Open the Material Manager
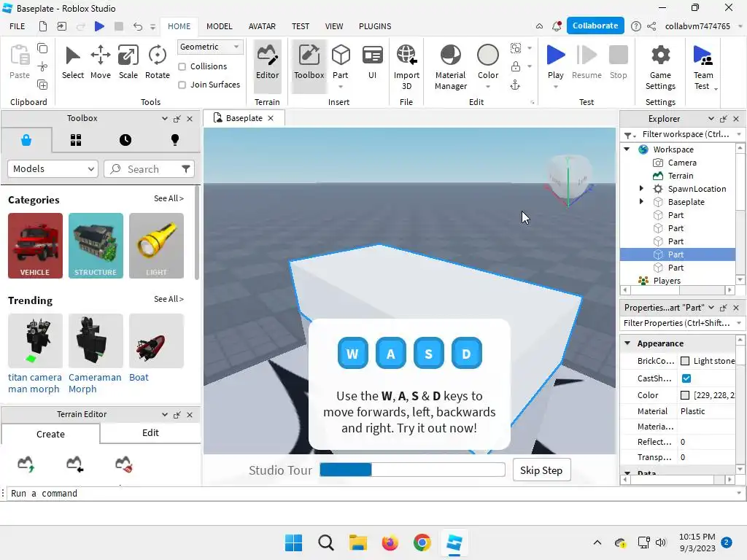Screen dimensions: 747x560 [451, 67]
